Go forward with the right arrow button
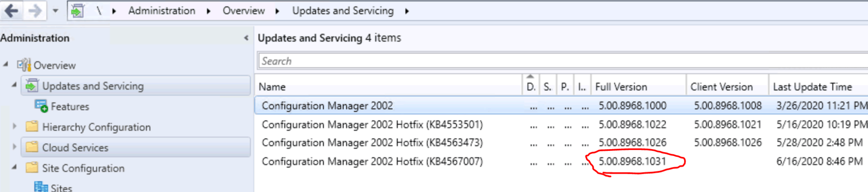Viewport: 868px width, 192px height. (x=35, y=10)
